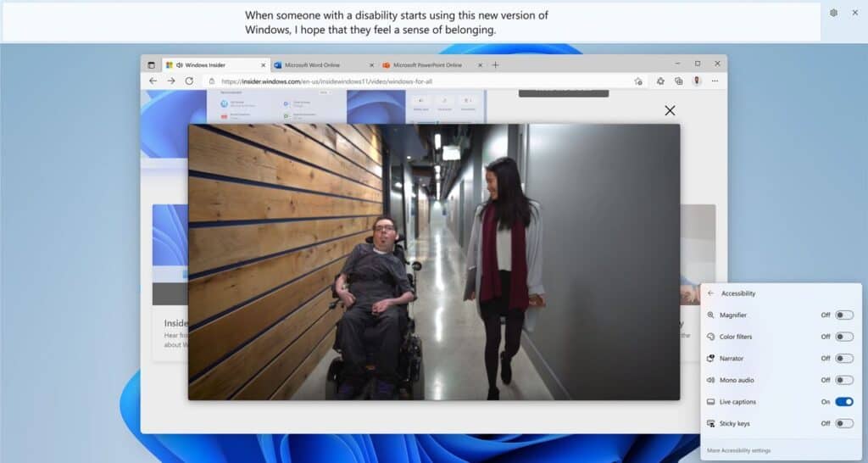Open Edge Settings and more menu

click(715, 81)
